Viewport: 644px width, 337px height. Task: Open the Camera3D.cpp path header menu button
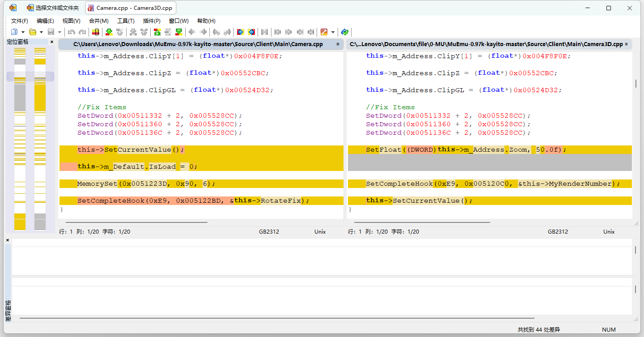pos(626,44)
